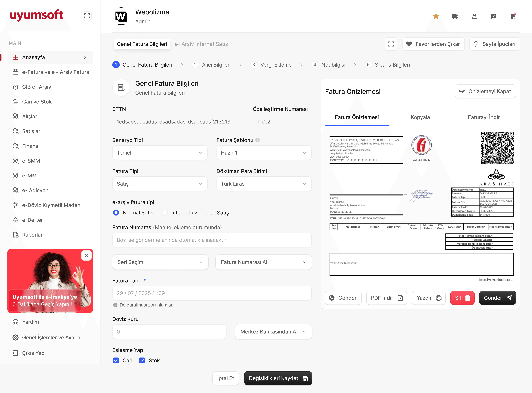Uncheck the Cari checkbox

coord(116,360)
